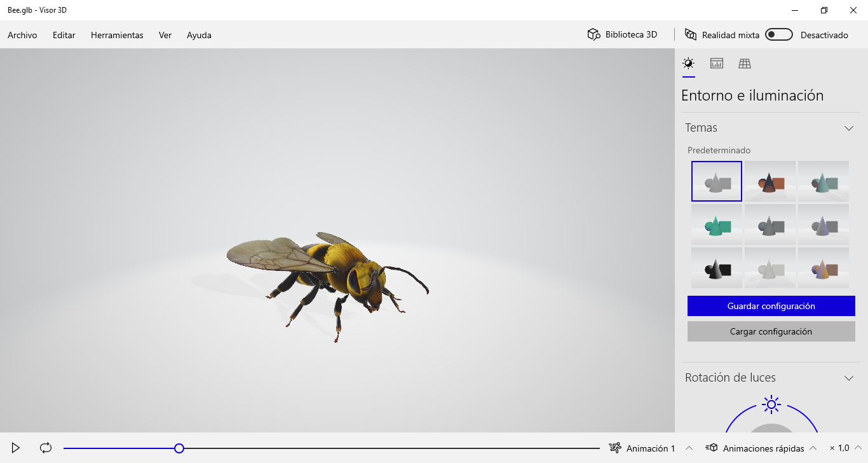Click Cargar configuración button
This screenshot has height=463, width=868.
pyautogui.click(x=771, y=331)
